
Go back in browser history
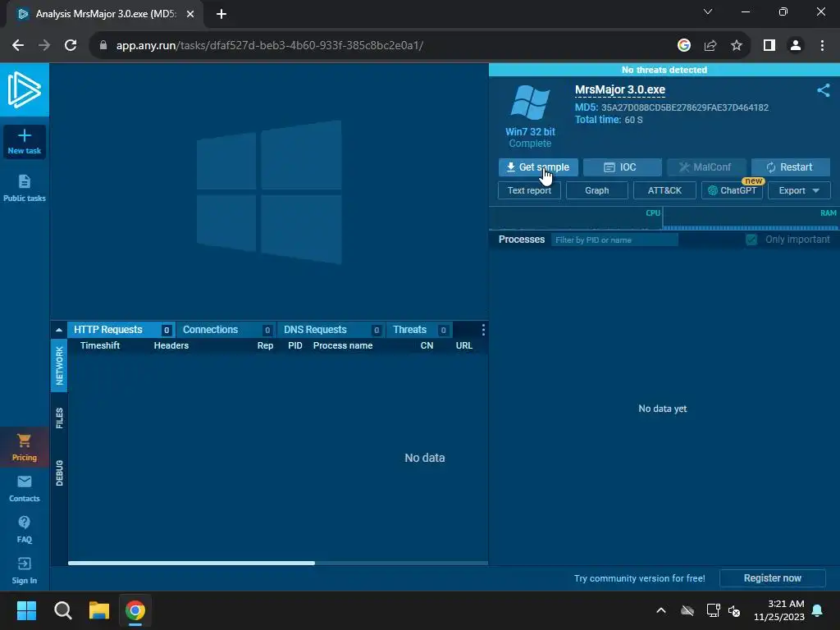click(18, 46)
